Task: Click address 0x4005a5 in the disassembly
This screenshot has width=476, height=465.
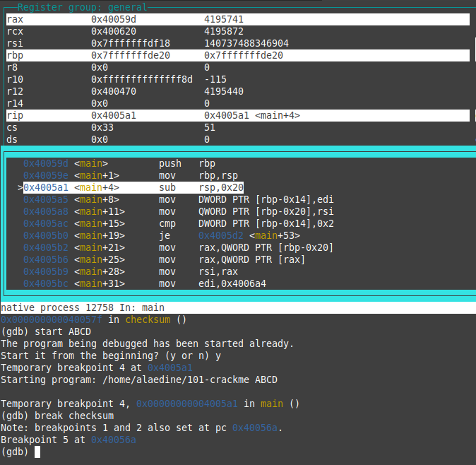Action: tap(46, 199)
